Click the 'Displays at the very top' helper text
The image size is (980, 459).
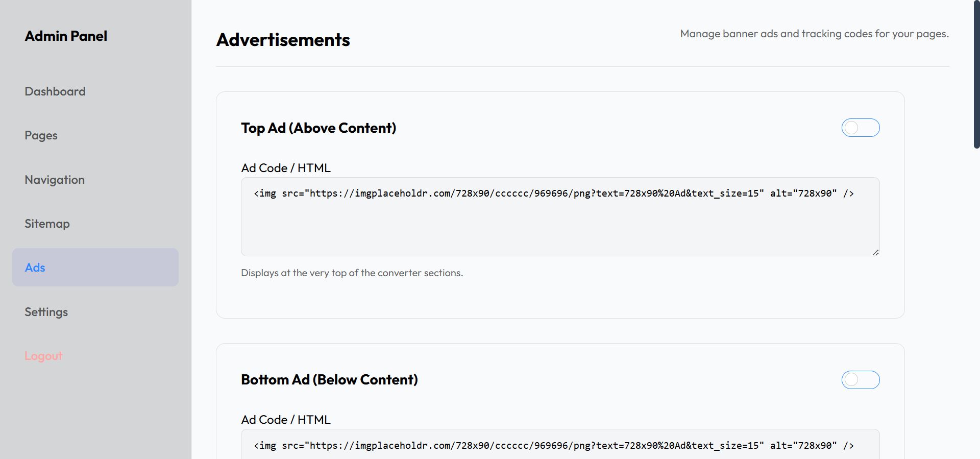tap(352, 273)
